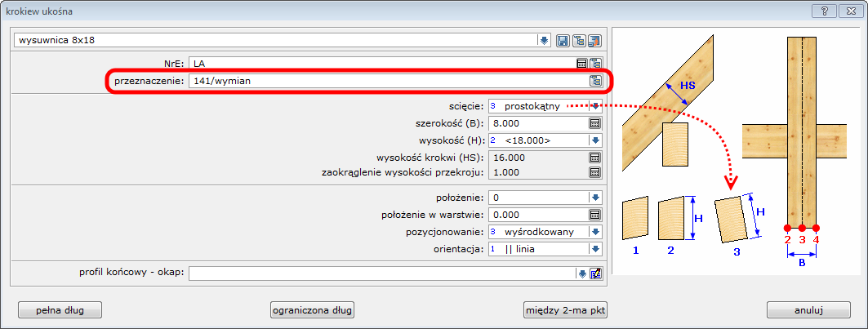Click the list icon in przeznaczenie row
Image resolution: width=868 pixels, height=329 pixels.
[595, 81]
